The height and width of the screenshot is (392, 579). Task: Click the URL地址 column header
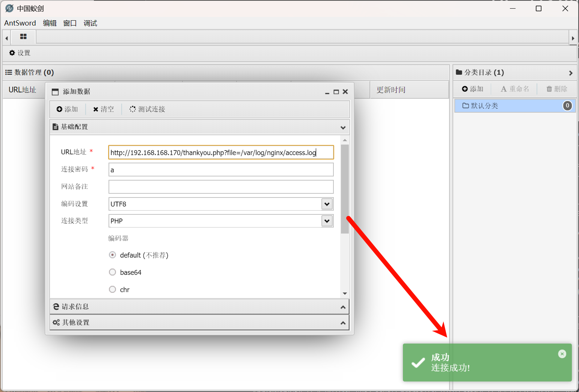(x=23, y=90)
